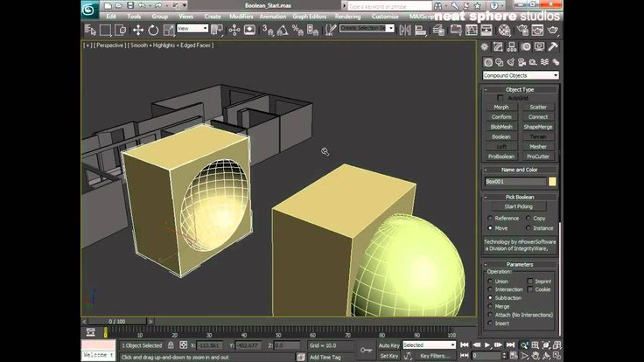This screenshot has width=644, height=362.
Task: Choose the Union operation
Action: [490, 282]
